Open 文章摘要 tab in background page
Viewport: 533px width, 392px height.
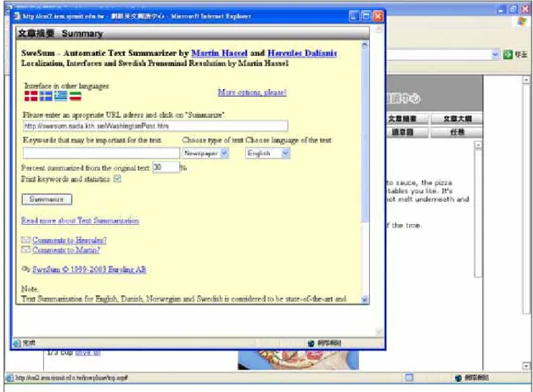click(407, 119)
